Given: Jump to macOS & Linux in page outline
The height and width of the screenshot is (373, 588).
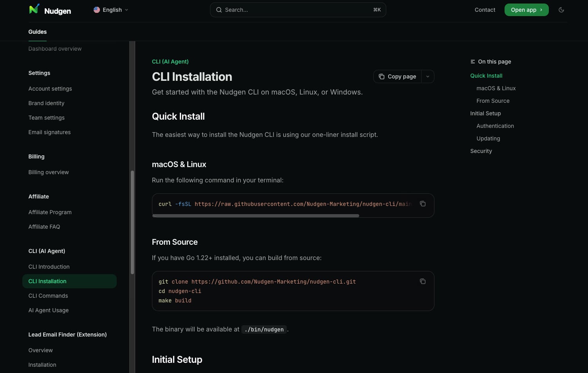Looking at the screenshot, I should pos(496,88).
